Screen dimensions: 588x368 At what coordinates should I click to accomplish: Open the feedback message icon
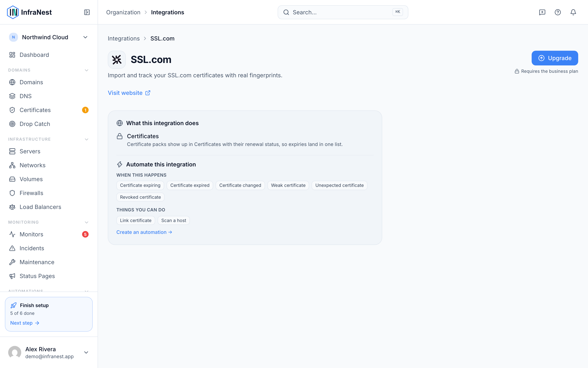pyautogui.click(x=542, y=12)
